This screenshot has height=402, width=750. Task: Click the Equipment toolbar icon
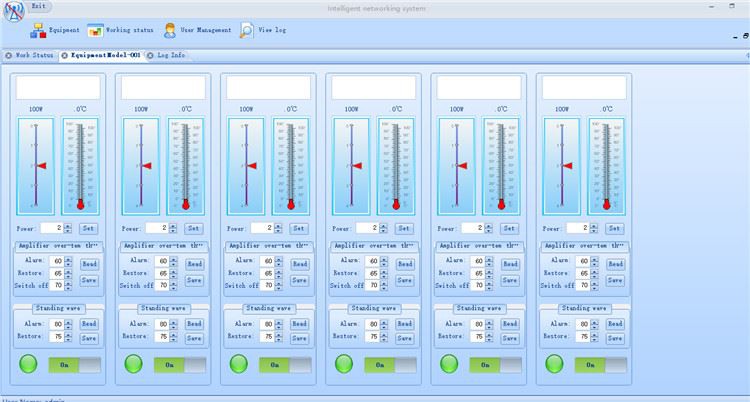pyautogui.click(x=38, y=30)
